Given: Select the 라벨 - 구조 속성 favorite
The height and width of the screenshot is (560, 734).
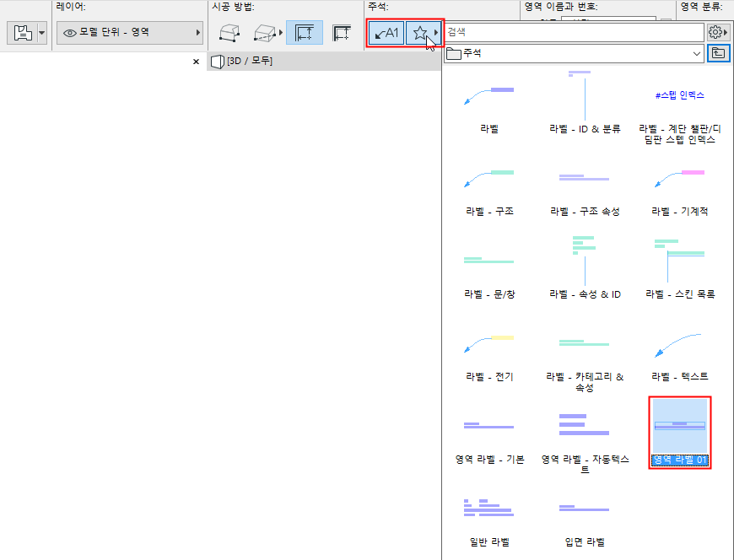Looking at the screenshot, I should point(585,190).
